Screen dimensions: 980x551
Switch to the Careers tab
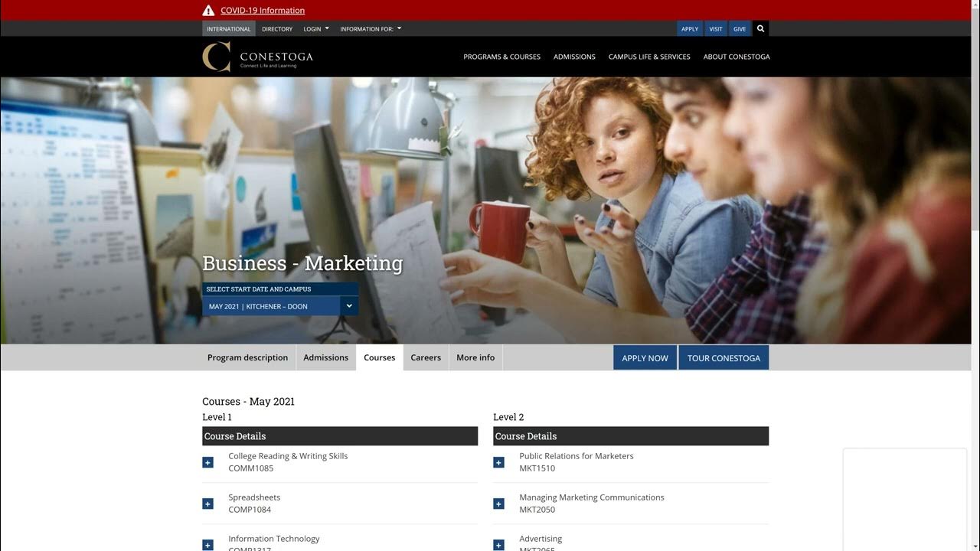[x=426, y=357]
